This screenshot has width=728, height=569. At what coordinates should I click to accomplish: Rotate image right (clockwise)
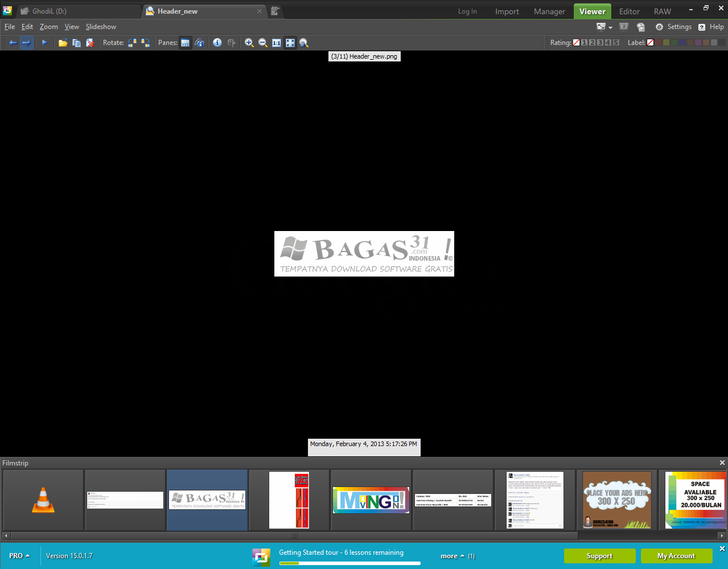pos(146,43)
